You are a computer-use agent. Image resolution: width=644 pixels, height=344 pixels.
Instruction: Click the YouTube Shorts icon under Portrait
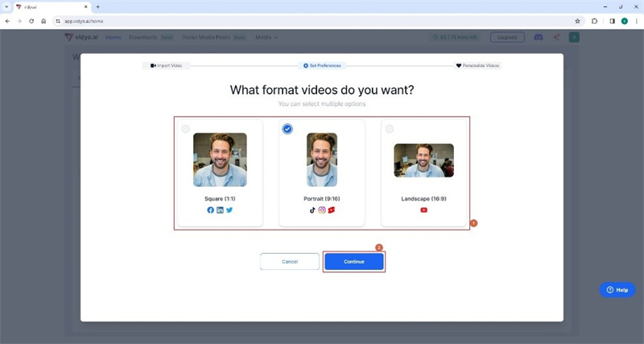coord(332,210)
